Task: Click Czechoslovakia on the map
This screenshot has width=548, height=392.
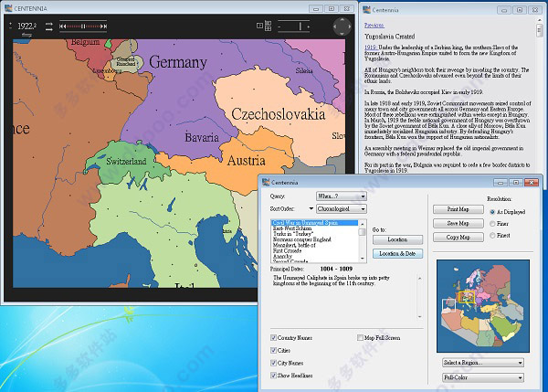Action: (278, 114)
